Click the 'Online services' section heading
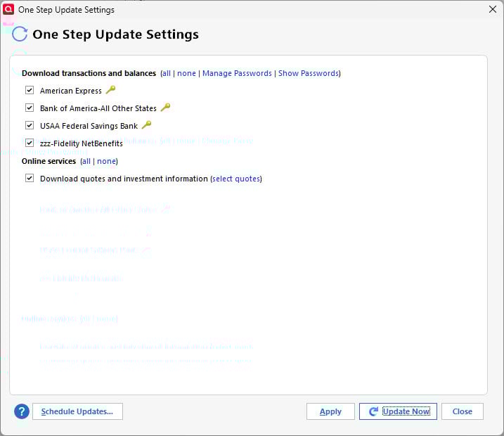 point(49,161)
